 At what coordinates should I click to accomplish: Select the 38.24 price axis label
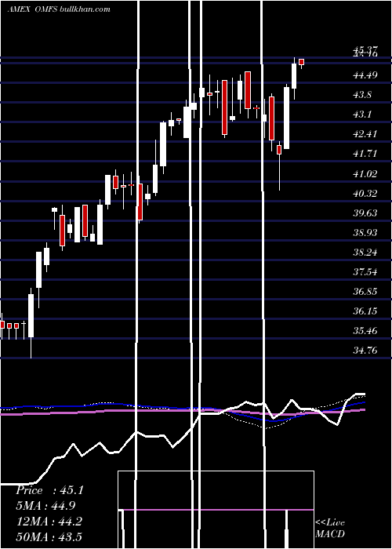tap(365, 252)
